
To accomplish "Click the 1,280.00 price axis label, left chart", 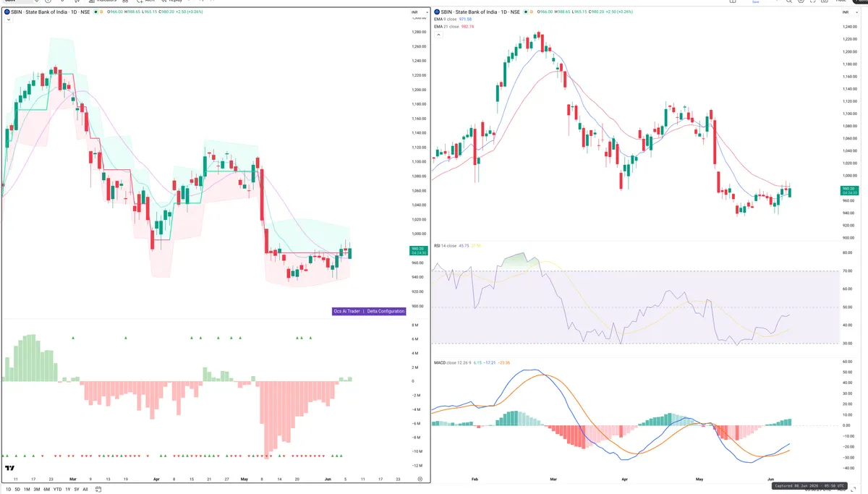I will pos(418,33).
